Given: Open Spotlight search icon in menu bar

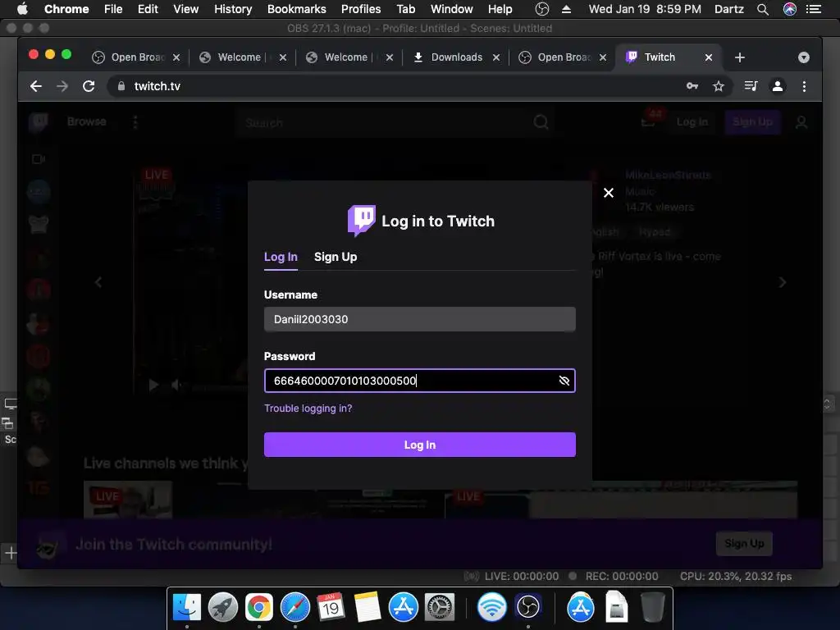Looking at the screenshot, I should [763, 9].
